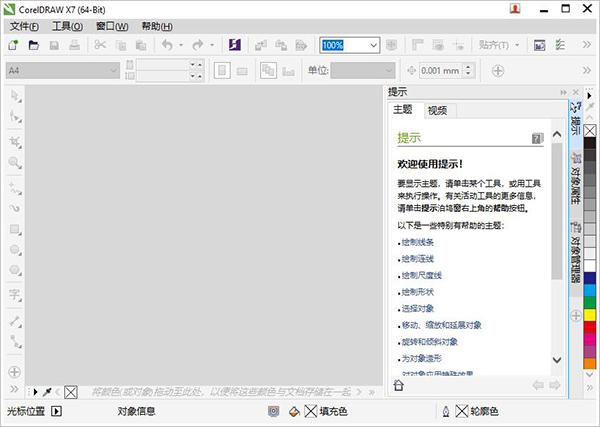Click the eyedropper on the document palette
Viewport: 600px width, 427px height.
coord(47,392)
